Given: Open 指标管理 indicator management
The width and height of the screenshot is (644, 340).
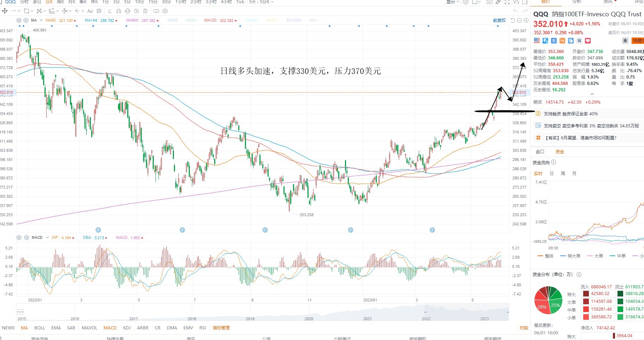Looking at the screenshot, I should [x=221, y=328].
